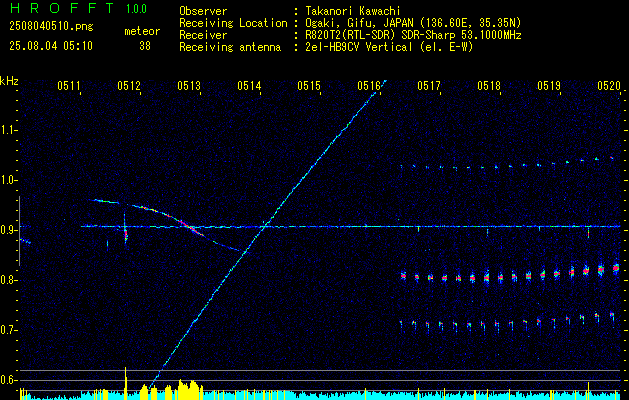Click time marker 0518
Screen dimensions: 629x400
(489, 86)
